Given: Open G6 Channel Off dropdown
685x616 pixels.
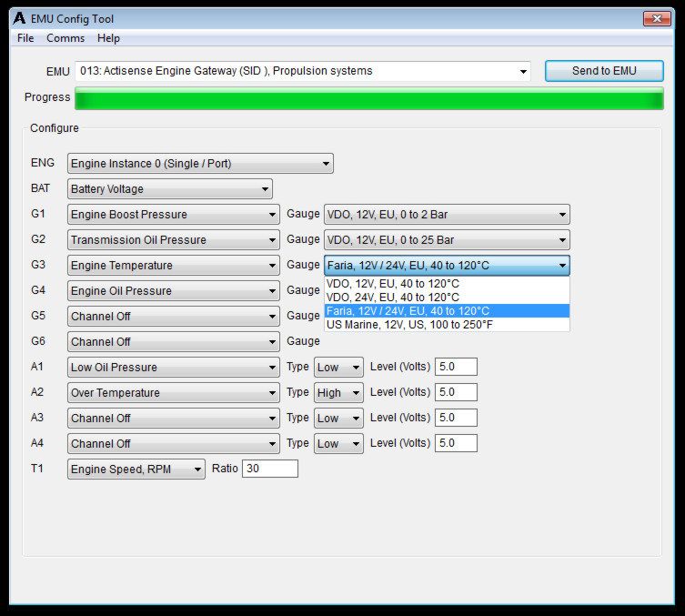Looking at the screenshot, I should [x=174, y=341].
